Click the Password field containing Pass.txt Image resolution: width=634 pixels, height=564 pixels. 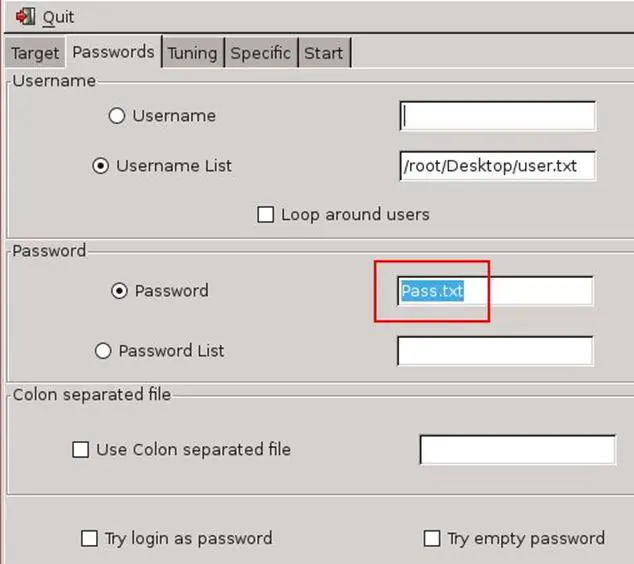tap(495, 291)
